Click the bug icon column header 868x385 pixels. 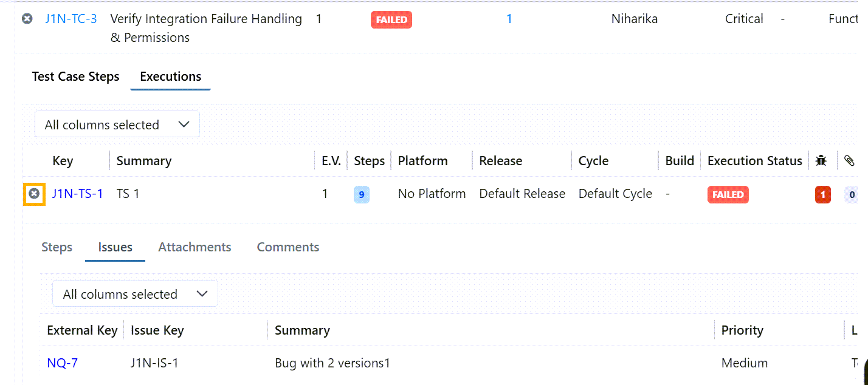click(x=821, y=161)
